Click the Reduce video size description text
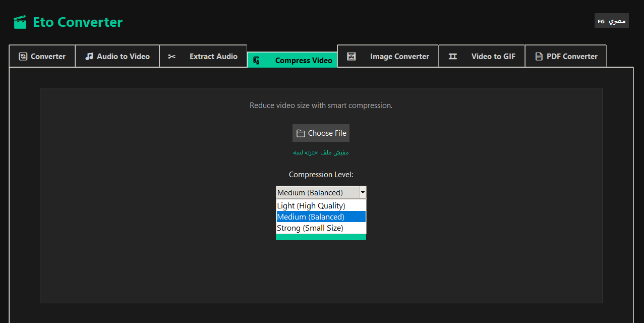The height and width of the screenshot is (323, 644). [321, 105]
